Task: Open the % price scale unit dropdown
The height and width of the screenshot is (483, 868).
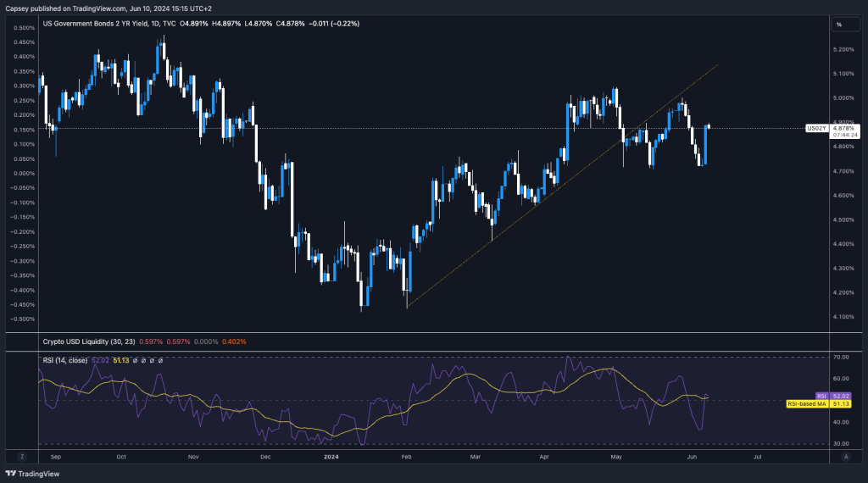Action: pos(839,25)
